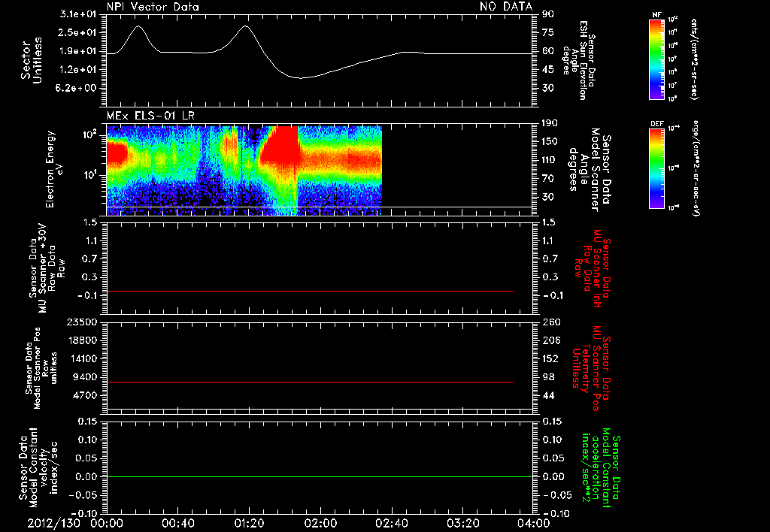Click the DEF color scale bar
Screen dimensions: 770x532
656,168
